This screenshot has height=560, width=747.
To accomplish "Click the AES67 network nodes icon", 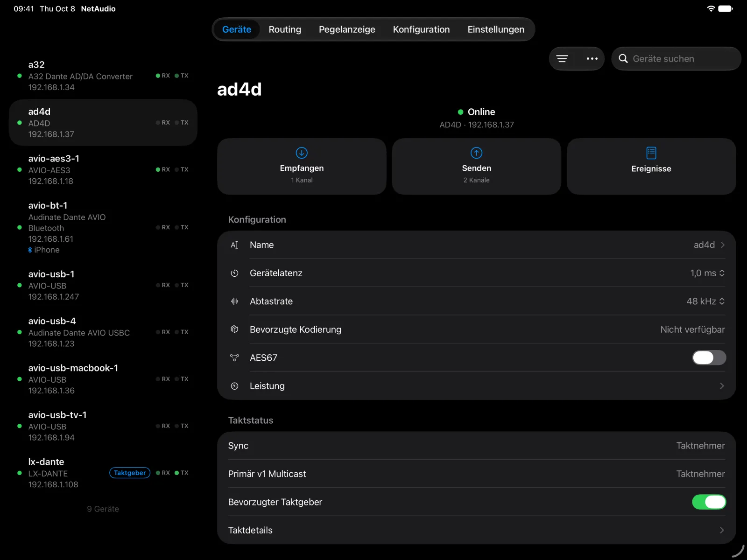I will [234, 358].
